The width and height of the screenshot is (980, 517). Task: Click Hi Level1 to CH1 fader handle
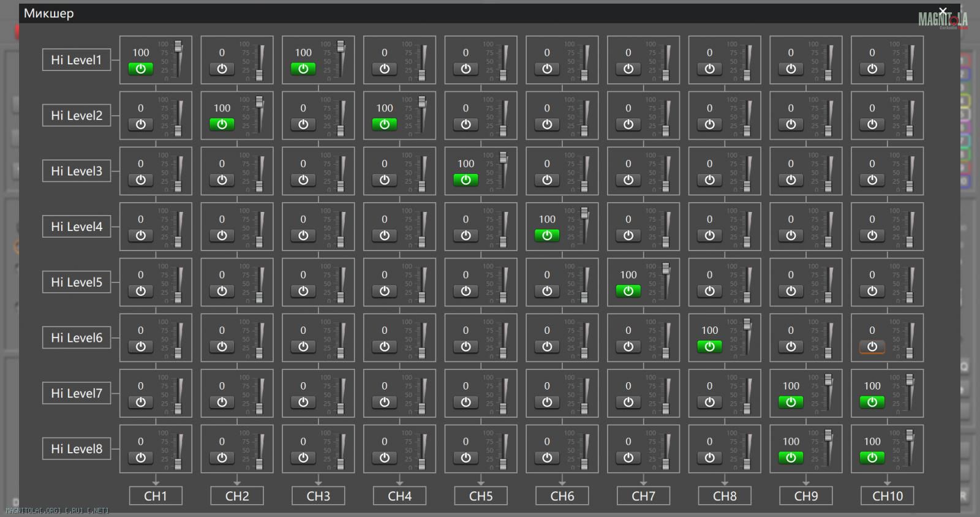click(x=178, y=46)
